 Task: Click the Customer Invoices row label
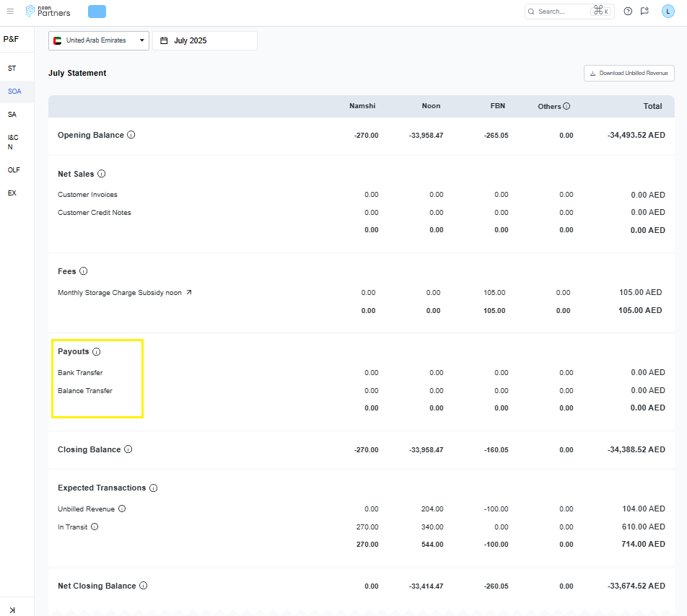(x=87, y=194)
